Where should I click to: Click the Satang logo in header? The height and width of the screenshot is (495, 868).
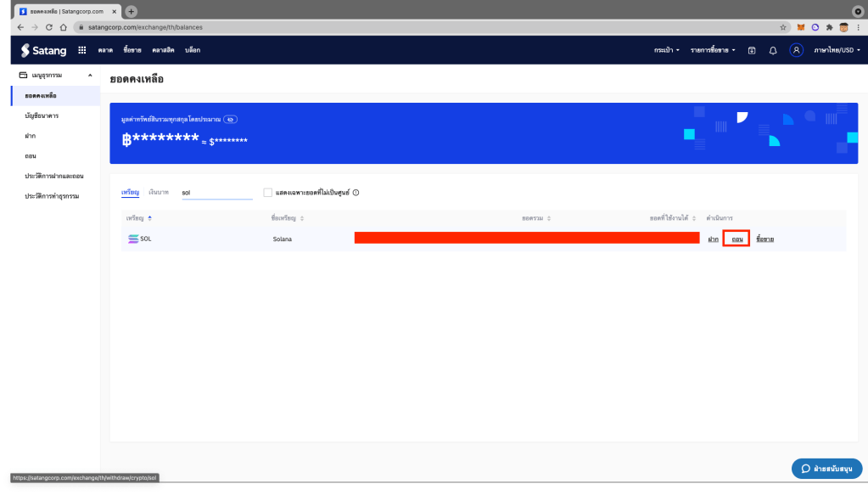(x=43, y=50)
